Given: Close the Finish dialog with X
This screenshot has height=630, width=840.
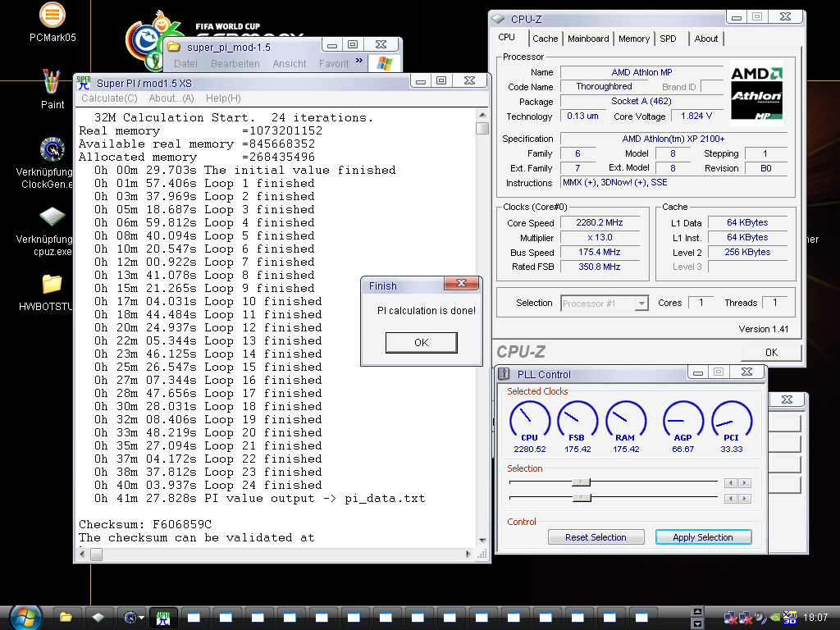Looking at the screenshot, I should coord(461,283).
